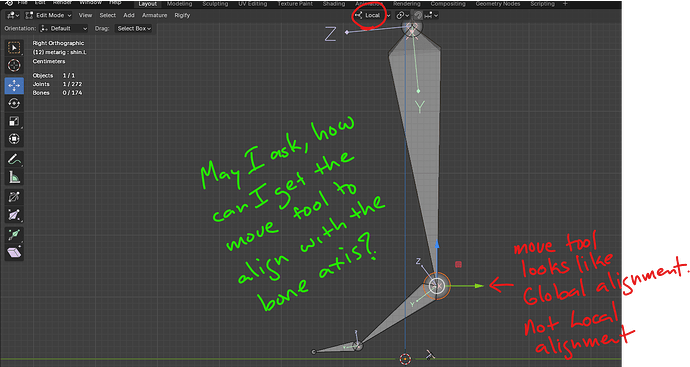Screen dimensions: 690x367
Task: Switch to the Geometry Nodes workspace tab
Action: 498,4
